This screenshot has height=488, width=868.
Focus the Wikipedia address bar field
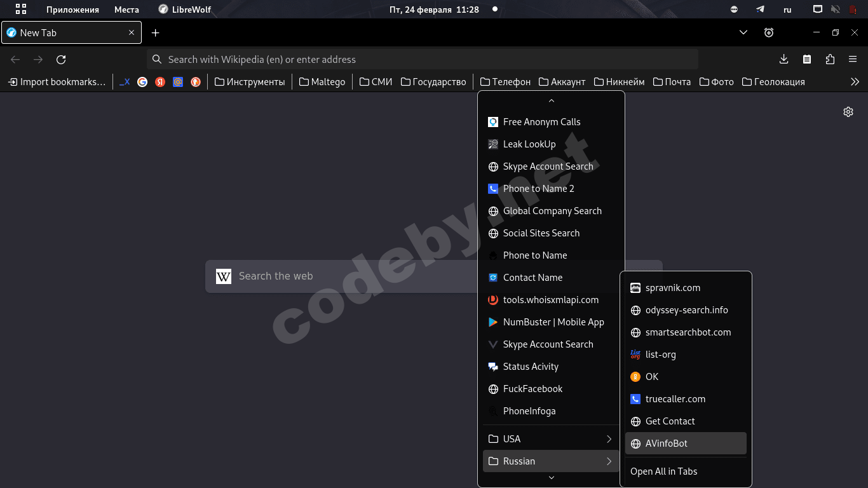(x=423, y=60)
